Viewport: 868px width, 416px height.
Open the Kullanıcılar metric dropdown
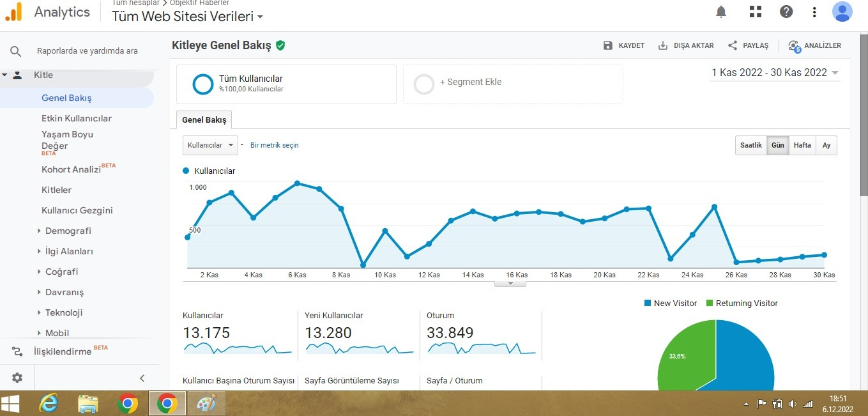[x=210, y=145]
